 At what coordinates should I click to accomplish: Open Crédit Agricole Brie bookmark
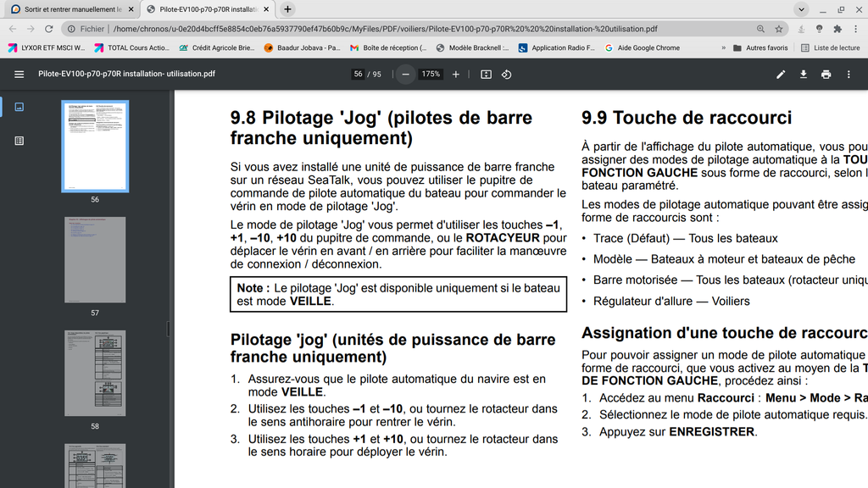pyautogui.click(x=217, y=48)
